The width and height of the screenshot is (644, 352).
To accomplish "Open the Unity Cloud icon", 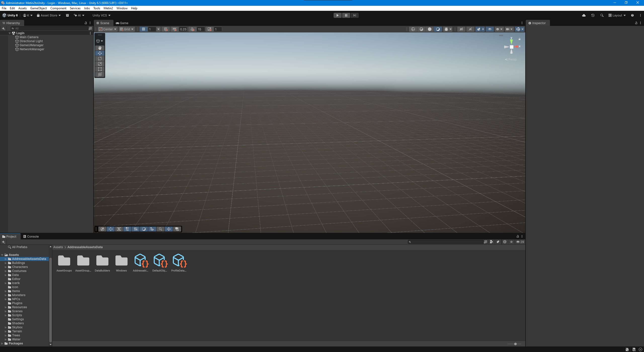I will click(584, 15).
